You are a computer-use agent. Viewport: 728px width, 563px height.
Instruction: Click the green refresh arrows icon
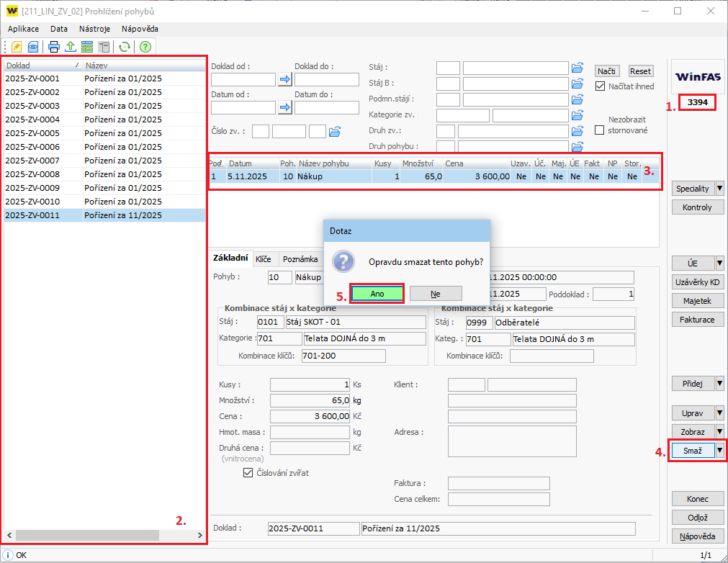pyautogui.click(x=125, y=47)
